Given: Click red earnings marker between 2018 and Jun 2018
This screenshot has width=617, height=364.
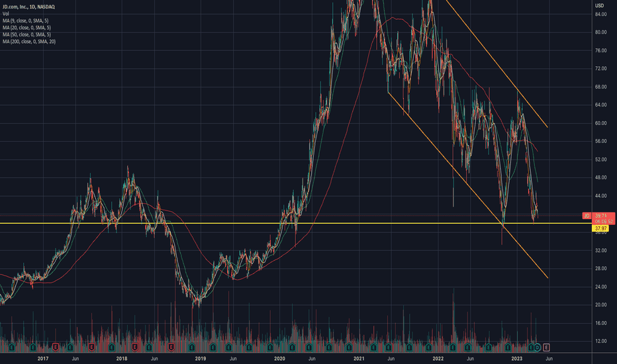Looking at the screenshot, I should point(134,347).
